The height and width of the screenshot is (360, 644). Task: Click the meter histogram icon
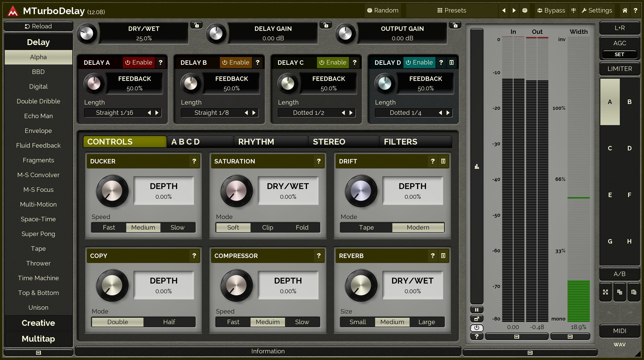point(477,167)
